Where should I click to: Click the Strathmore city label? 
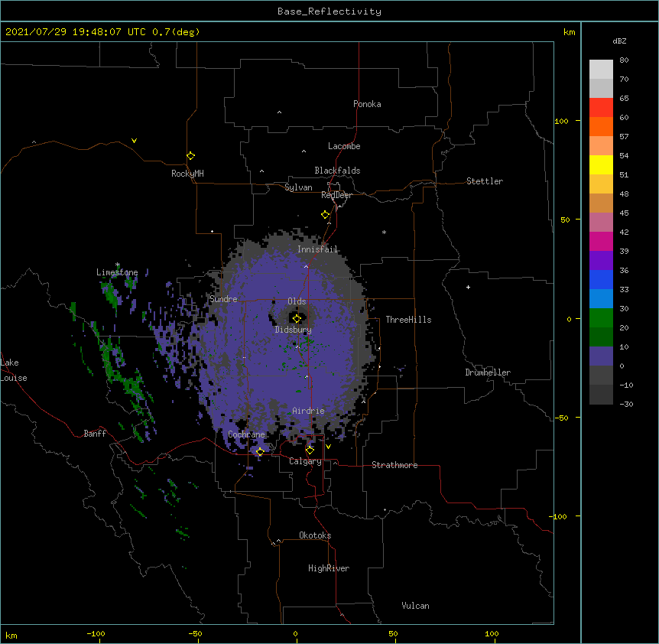coord(394,465)
